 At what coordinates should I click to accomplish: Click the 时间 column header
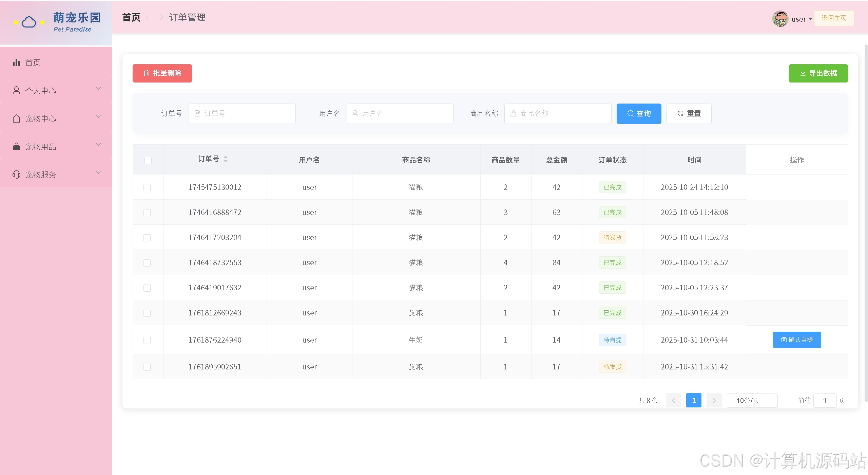coord(694,160)
